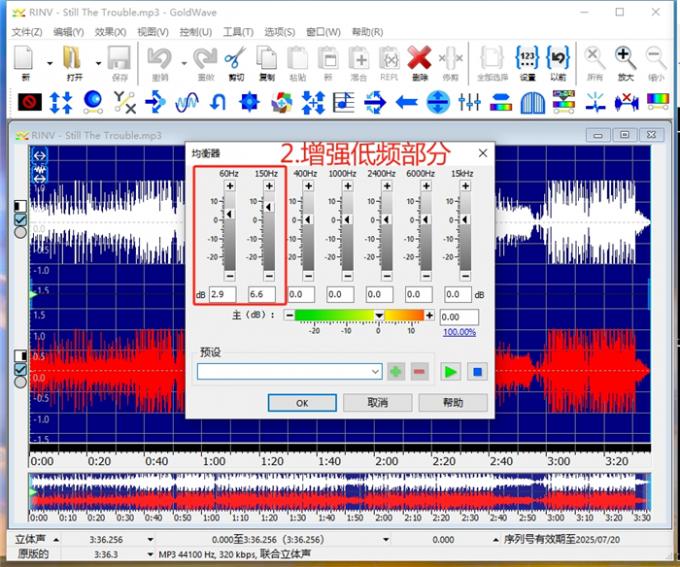Screen dimensions: 680x567
Task: Select radio button beside the white channel
Action: pyautogui.click(x=20, y=233)
